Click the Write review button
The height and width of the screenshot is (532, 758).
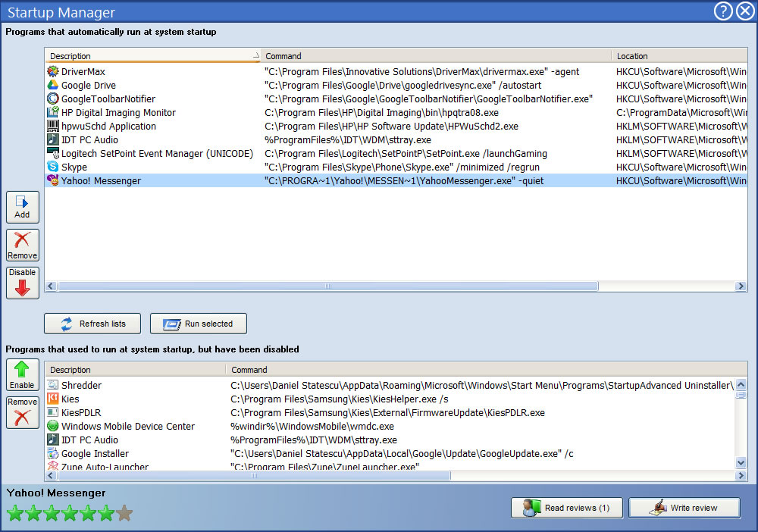[684, 508]
